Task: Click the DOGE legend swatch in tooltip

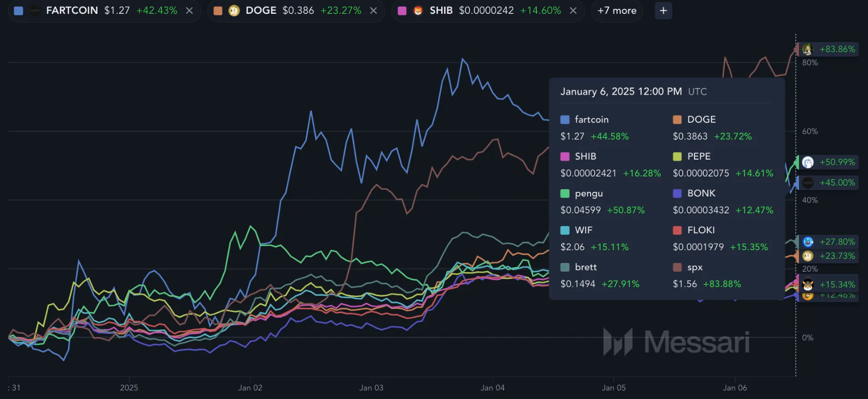Action: point(677,120)
